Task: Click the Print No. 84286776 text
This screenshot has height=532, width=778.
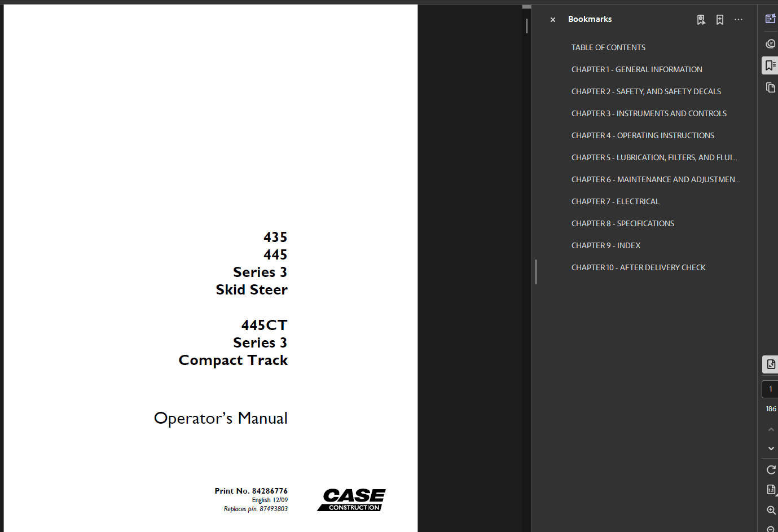Action: (x=251, y=491)
